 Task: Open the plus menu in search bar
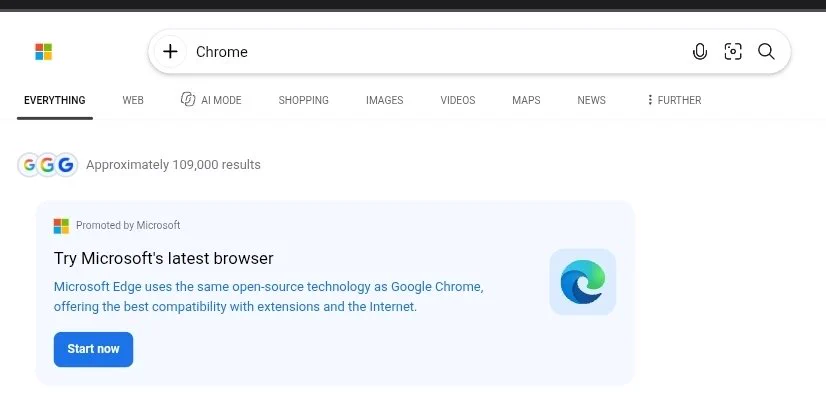click(x=170, y=52)
